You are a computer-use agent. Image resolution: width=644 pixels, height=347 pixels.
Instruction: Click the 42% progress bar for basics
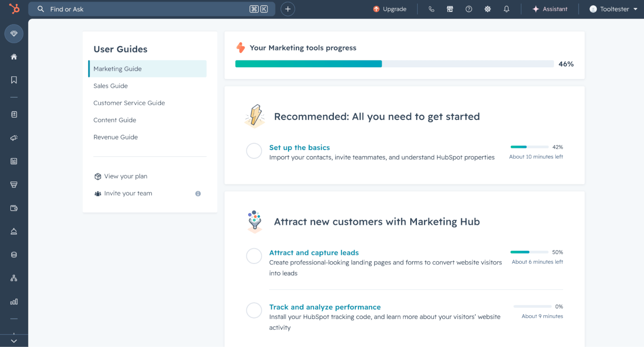click(530, 147)
